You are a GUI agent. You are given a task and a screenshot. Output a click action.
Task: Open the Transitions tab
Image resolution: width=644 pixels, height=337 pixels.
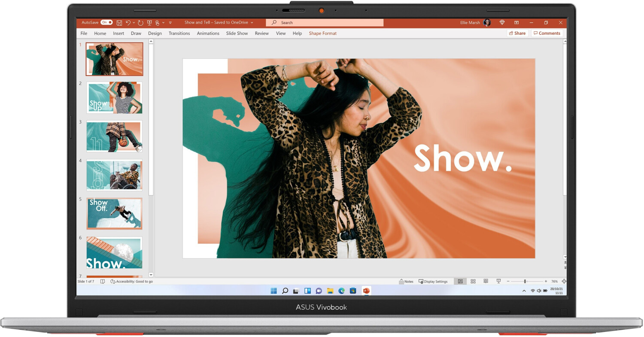[x=179, y=33]
